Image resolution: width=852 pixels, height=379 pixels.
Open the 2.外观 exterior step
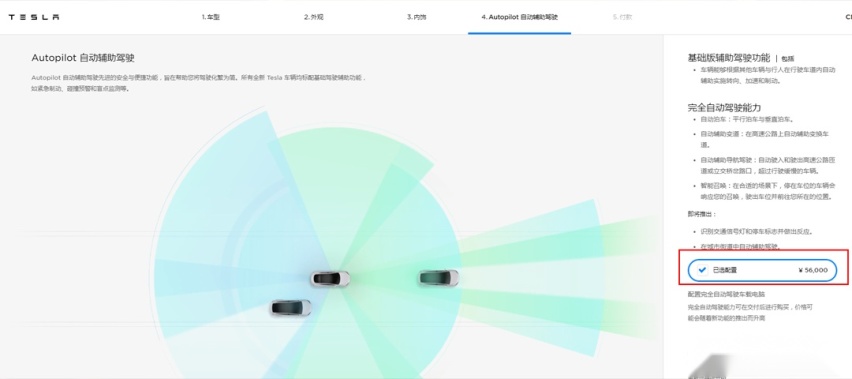coord(314,17)
